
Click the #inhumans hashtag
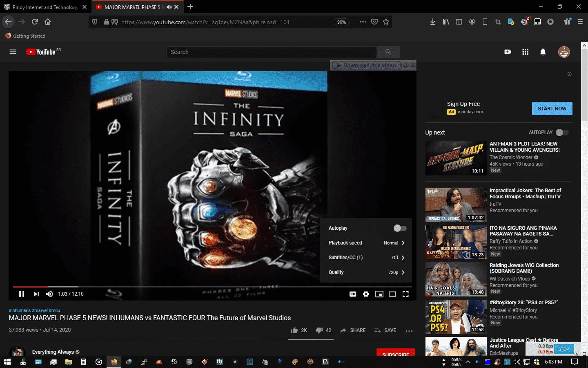click(20, 310)
